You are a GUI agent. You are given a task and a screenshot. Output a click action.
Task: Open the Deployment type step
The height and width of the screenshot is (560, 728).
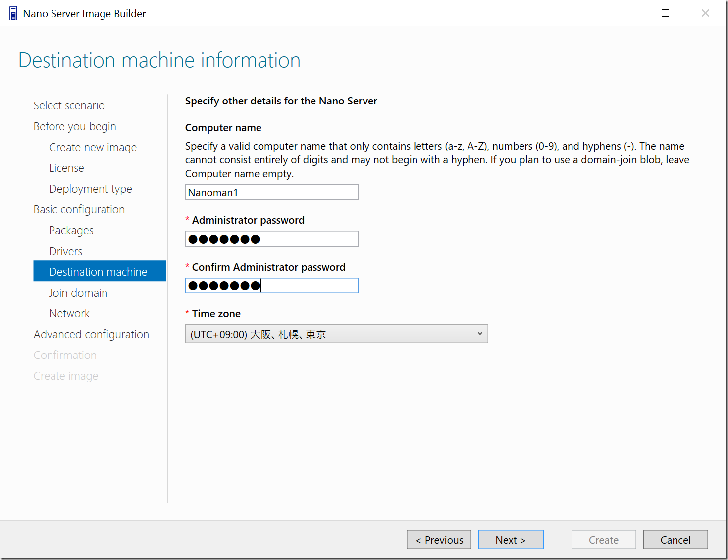pyautogui.click(x=91, y=189)
